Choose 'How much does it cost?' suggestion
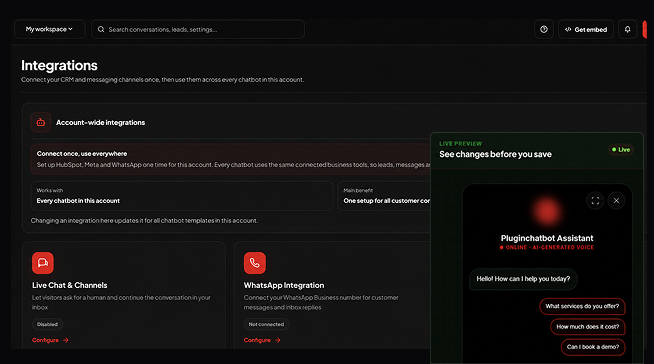654x364 pixels. tap(588, 326)
